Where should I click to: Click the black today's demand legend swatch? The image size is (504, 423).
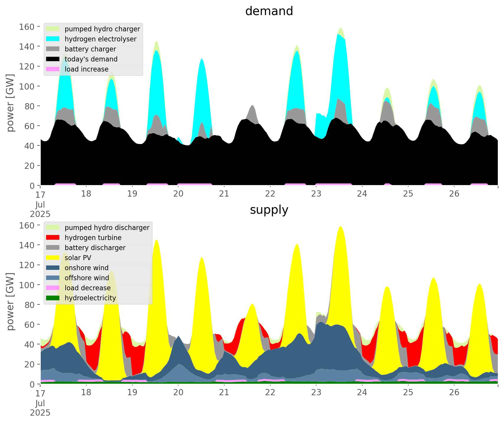[x=53, y=59]
